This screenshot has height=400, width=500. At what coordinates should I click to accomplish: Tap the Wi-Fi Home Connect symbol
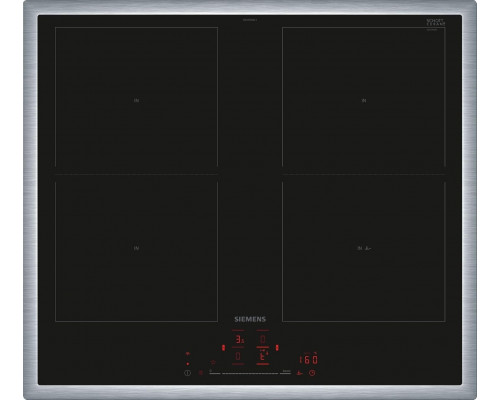[188, 354]
